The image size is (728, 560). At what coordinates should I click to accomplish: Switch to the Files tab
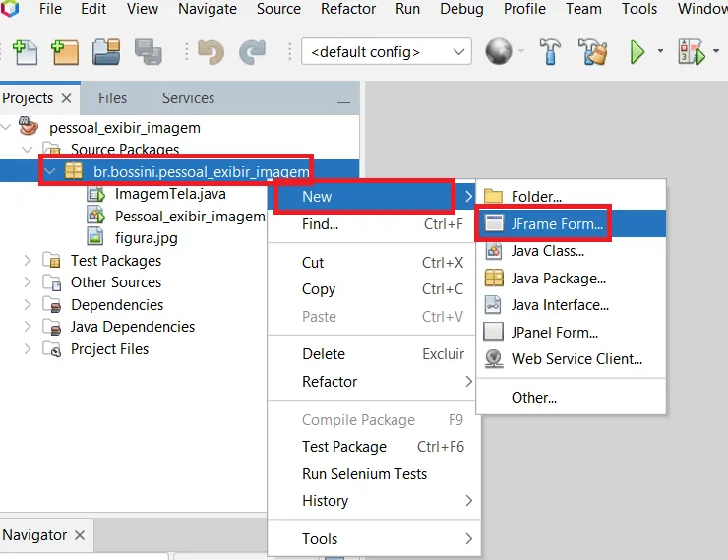(112, 98)
